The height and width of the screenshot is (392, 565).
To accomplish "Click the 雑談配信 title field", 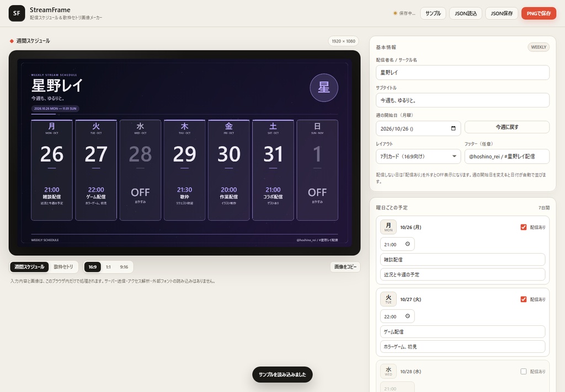I will pyautogui.click(x=463, y=260).
